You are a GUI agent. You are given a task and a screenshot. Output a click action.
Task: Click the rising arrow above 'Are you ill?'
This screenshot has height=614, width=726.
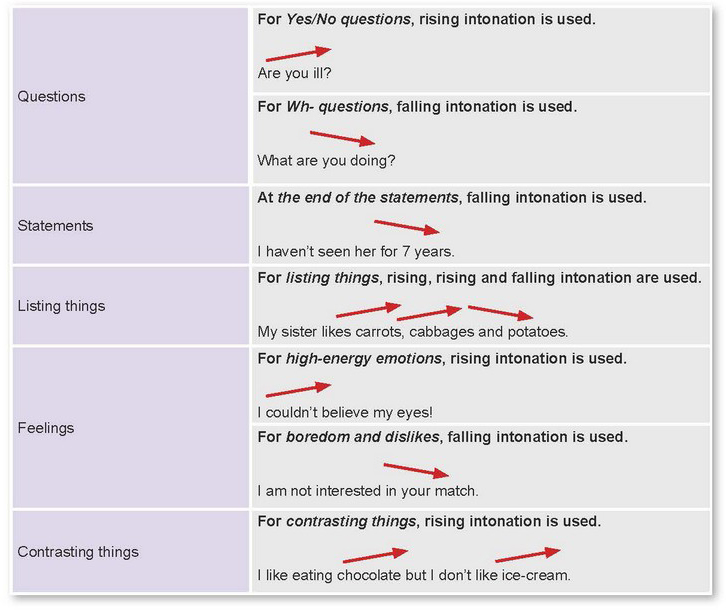(x=298, y=54)
